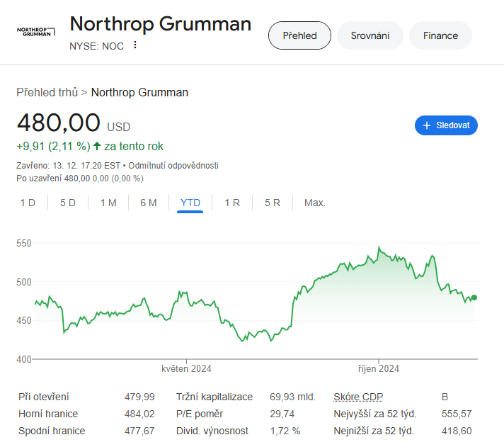Click the Nejnižší za 52 týd. value 418,60
The height and width of the screenshot is (447, 504).
click(x=457, y=431)
